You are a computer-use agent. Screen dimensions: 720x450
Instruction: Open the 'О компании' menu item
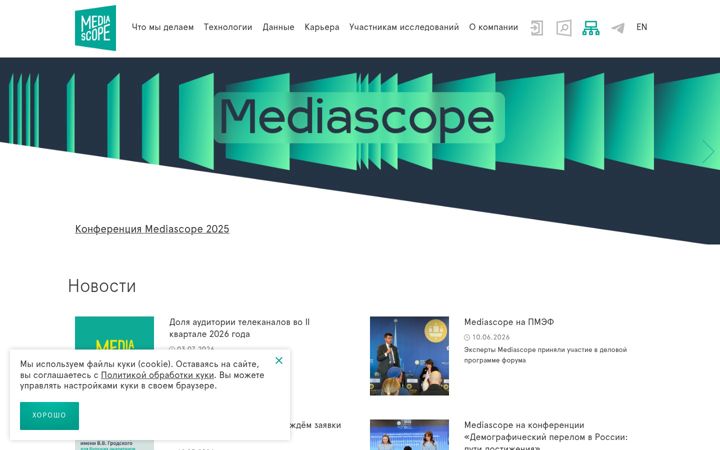[x=493, y=27]
